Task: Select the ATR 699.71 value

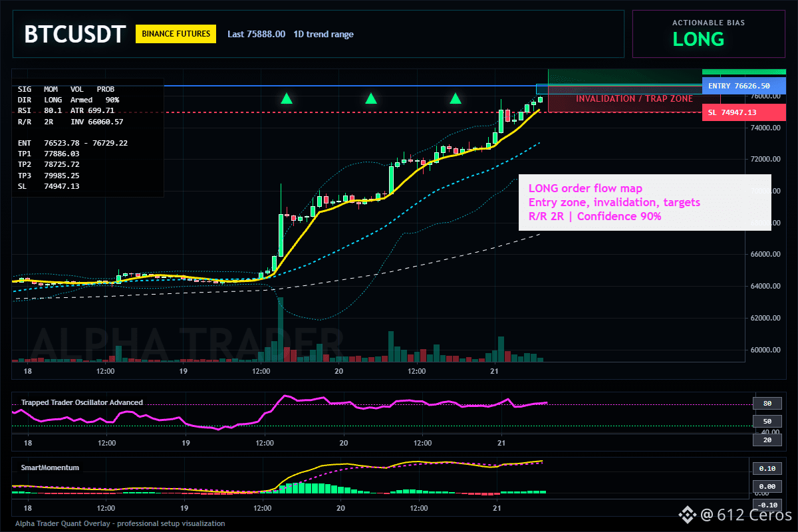Action: (92, 110)
